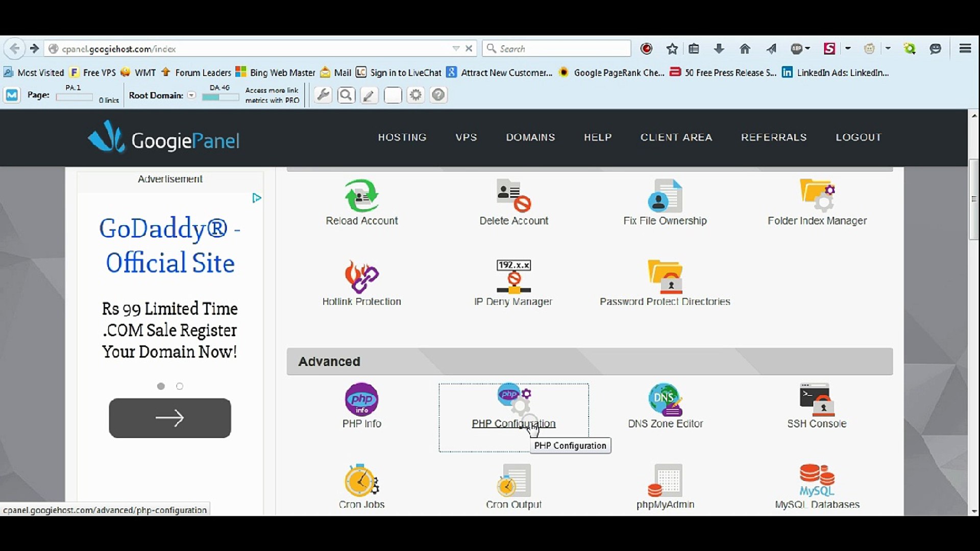Click the MozBar wrench tool icon

323,95
